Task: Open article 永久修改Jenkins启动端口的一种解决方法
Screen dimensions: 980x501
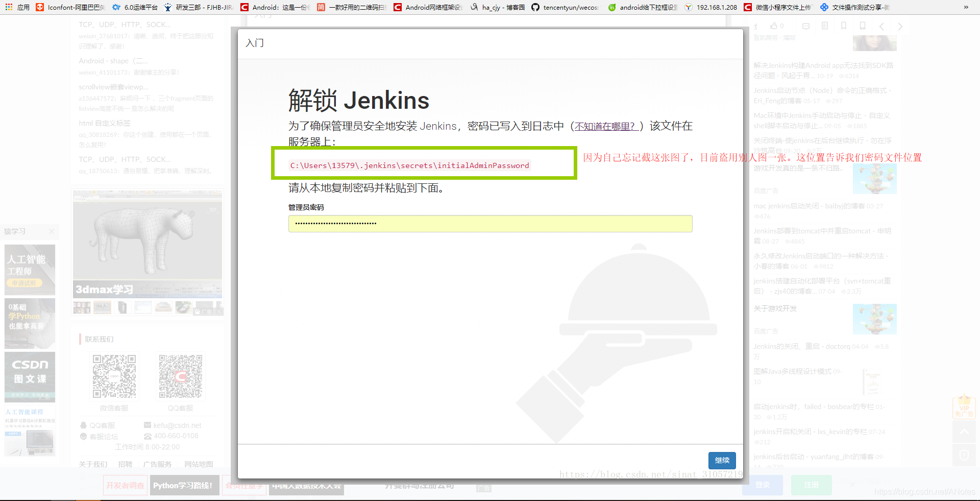Action: [x=821, y=261]
